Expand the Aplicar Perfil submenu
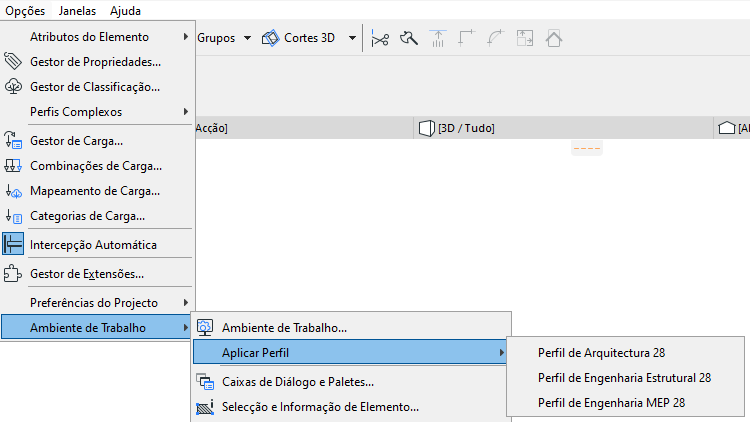Viewport: 750px width, 422px height. click(350, 353)
